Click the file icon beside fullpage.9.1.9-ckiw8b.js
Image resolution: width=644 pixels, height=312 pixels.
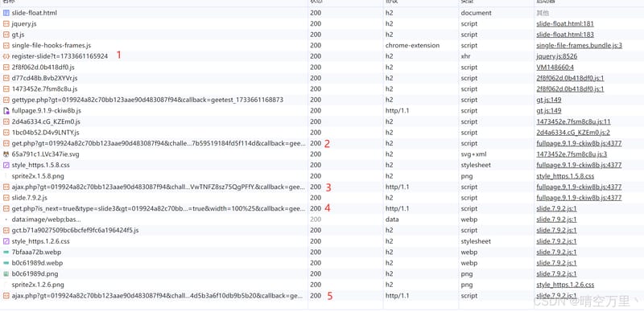point(6,111)
